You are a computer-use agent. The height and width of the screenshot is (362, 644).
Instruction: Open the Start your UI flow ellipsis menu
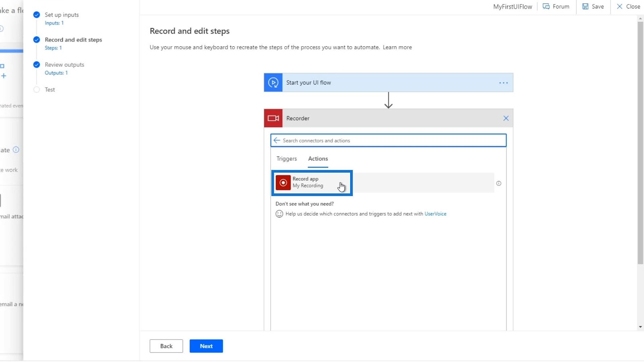coord(503,83)
